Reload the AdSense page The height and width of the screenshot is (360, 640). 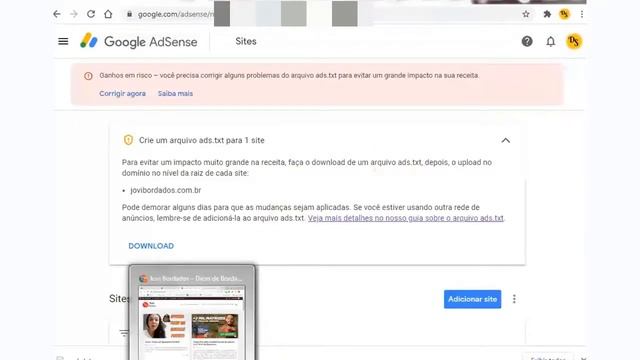pos(91,14)
